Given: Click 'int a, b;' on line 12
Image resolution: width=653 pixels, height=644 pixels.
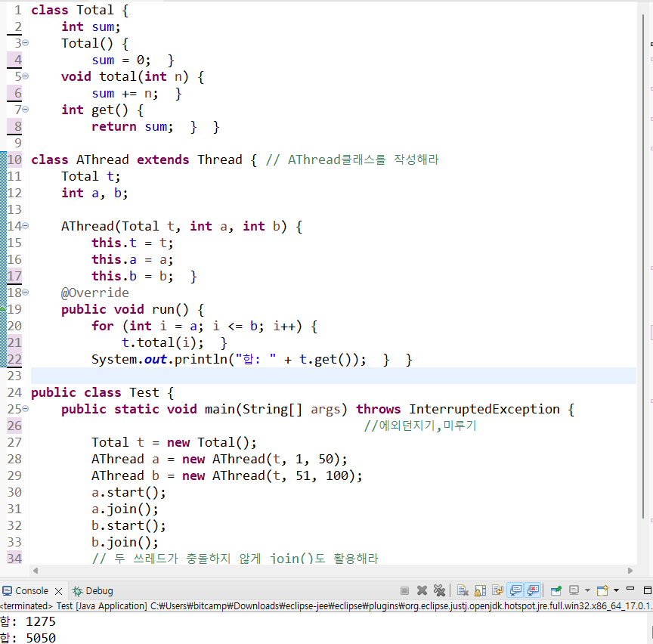Looking at the screenshot, I should (94, 193).
